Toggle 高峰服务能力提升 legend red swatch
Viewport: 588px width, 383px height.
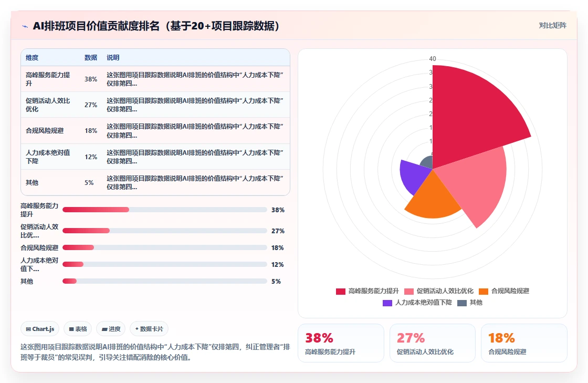341,292
